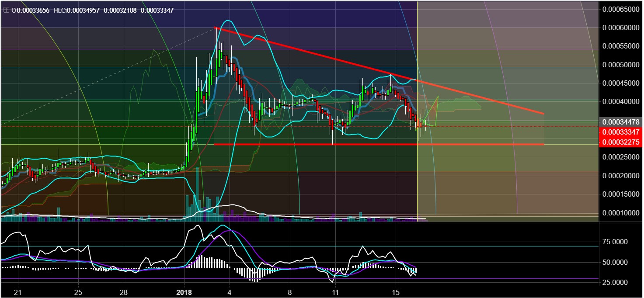Click the 0.00010000 price axis label

point(621,213)
